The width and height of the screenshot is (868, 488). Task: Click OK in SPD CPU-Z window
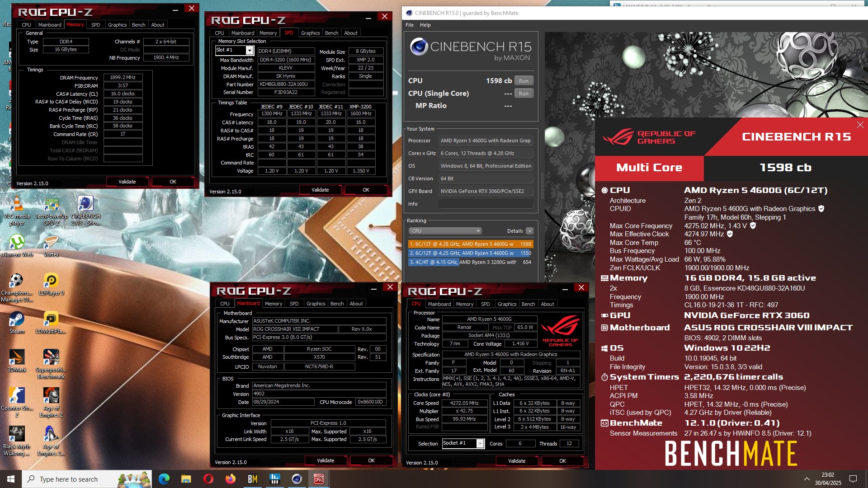[x=366, y=190]
